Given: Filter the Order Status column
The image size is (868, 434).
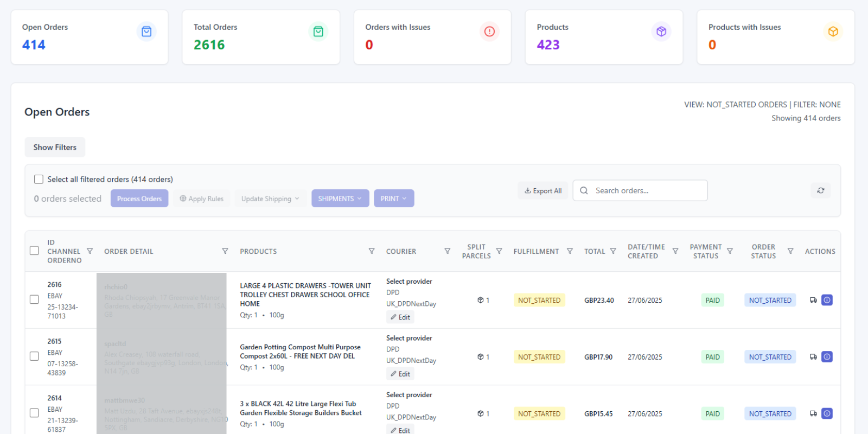Looking at the screenshot, I should coord(790,251).
